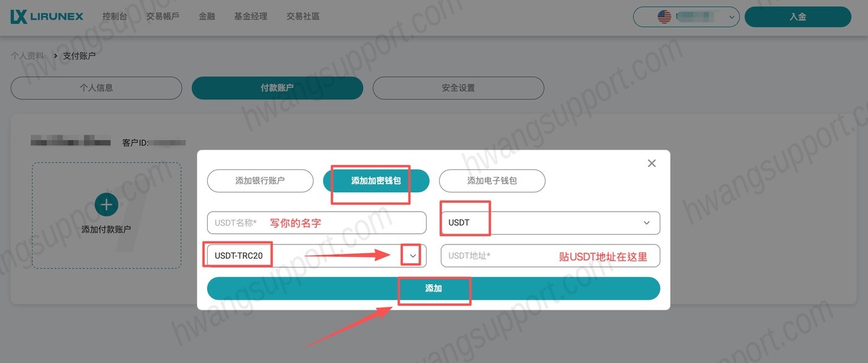
Task: Go to 个人资料 breadcrumb link
Action: (27, 56)
